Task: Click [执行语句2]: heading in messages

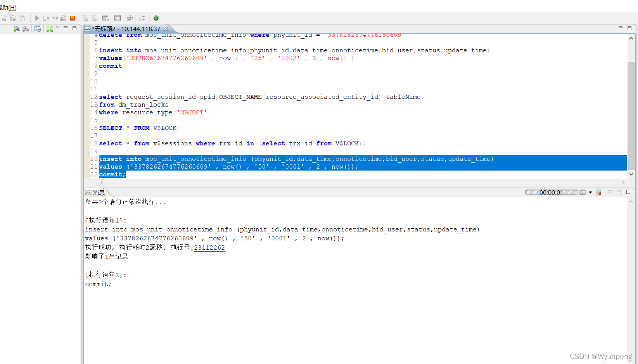Action: [106, 275]
